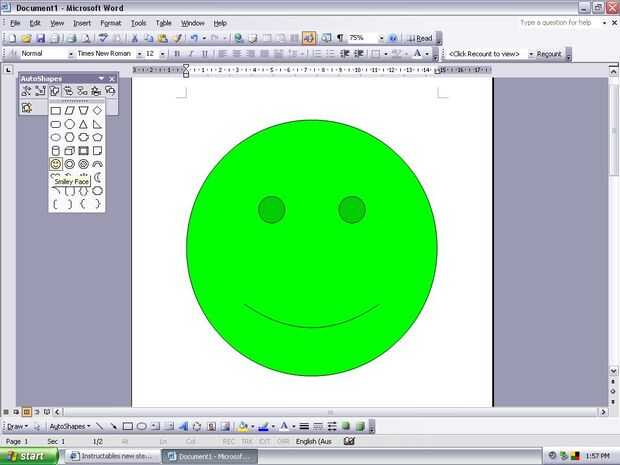Open the Table menu
Viewport: 620px width, 465px height.
click(x=163, y=23)
